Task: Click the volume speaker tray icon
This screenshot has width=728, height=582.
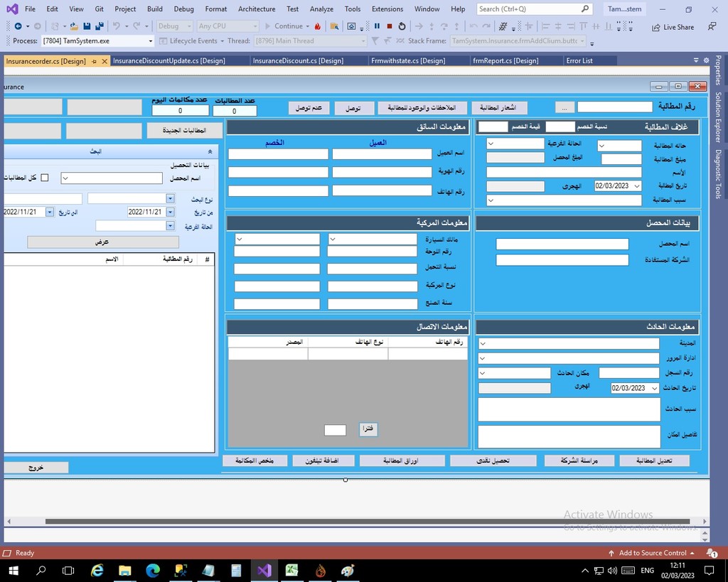Action: coord(612,571)
